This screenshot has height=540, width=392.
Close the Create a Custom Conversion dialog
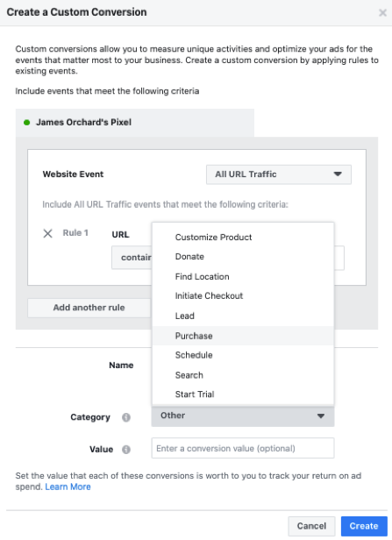[382, 13]
